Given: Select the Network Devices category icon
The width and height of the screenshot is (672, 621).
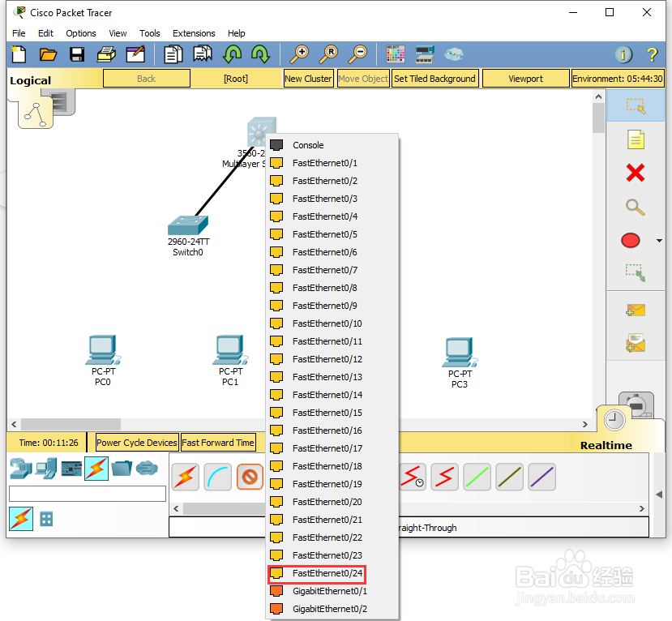Looking at the screenshot, I should 21,469.
